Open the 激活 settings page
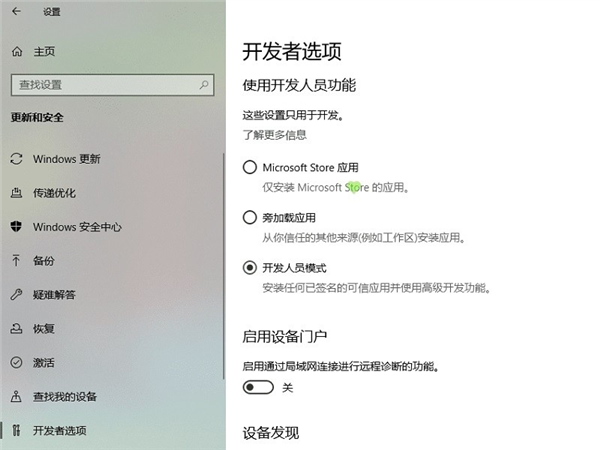Screen dimensions: 600x450 (44, 363)
